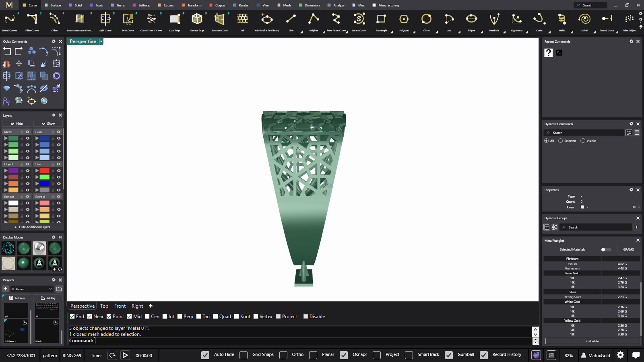
Task: Select the purple Object layer color swatch
Action: click(x=13, y=171)
